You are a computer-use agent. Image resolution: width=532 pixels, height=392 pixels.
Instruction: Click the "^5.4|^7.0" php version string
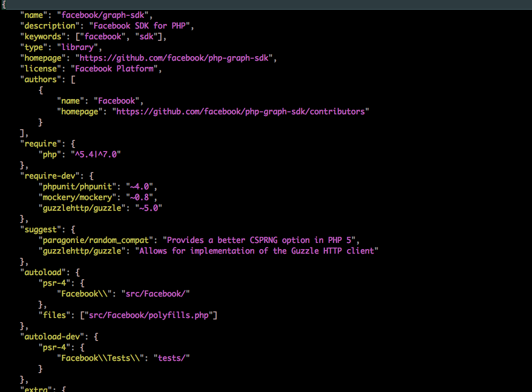(x=96, y=155)
